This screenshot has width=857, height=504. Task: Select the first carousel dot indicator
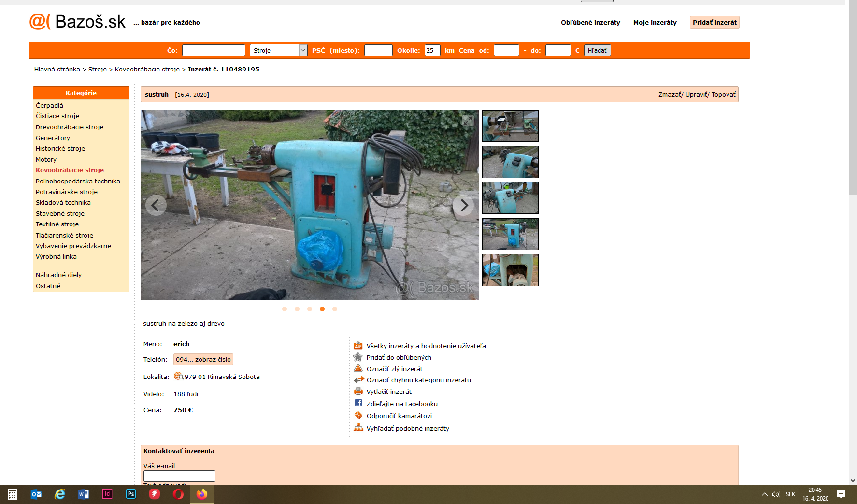[285, 309]
